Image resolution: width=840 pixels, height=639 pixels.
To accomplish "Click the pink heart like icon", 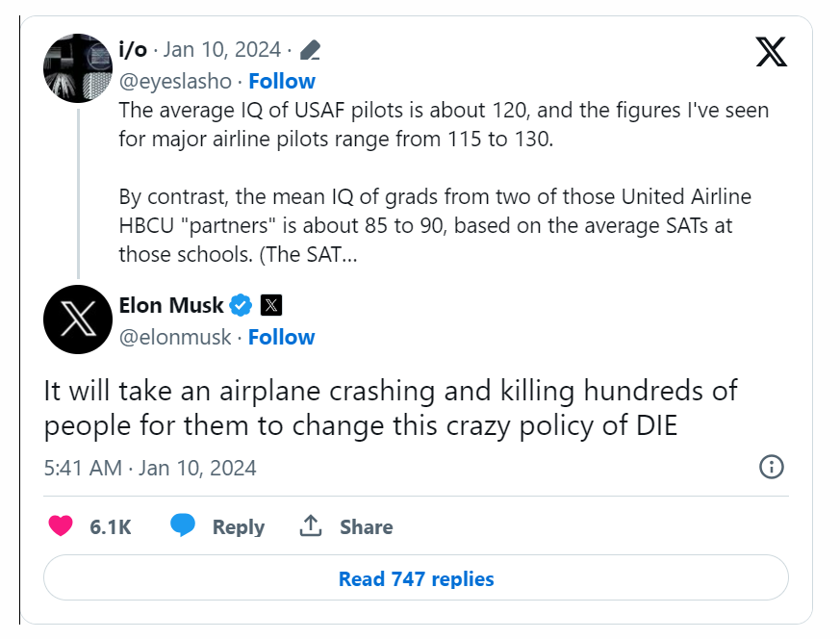I will (x=61, y=525).
